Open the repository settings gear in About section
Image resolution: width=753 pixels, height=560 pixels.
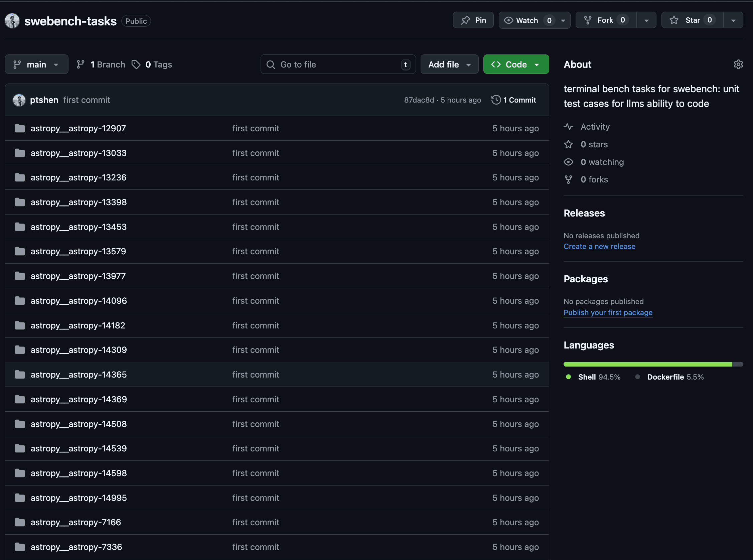(x=738, y=64)
